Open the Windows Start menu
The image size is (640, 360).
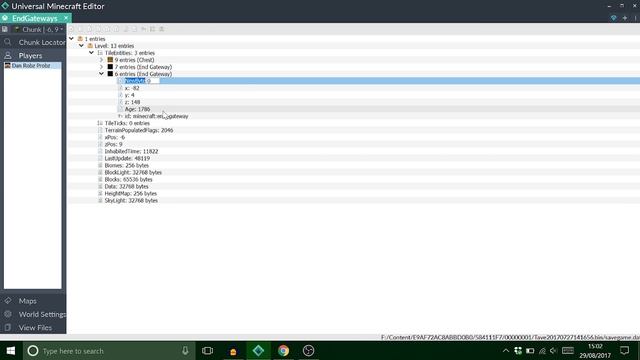click(x=11, y=351)
